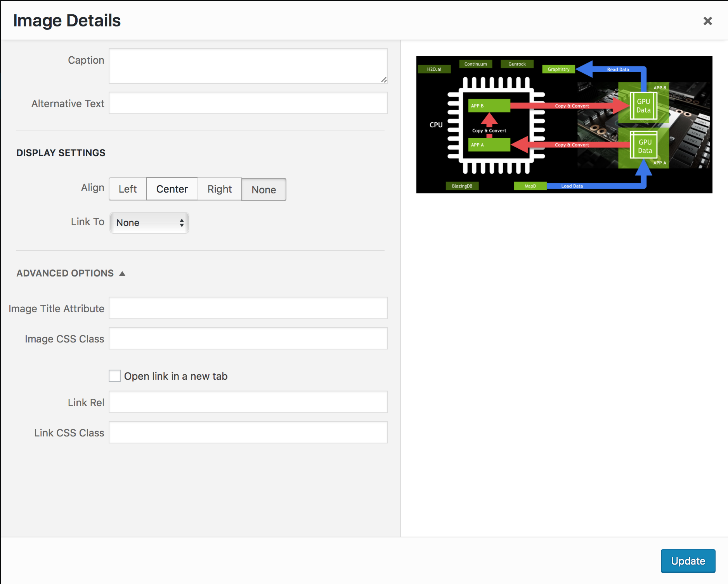Screen dimensions: 728x584
Task: Keep Center alignment selected
Action: (x=172, y=189)
